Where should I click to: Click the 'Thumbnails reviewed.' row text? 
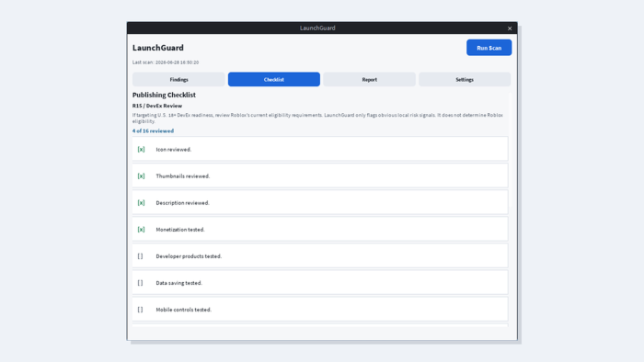pos(183,175)
